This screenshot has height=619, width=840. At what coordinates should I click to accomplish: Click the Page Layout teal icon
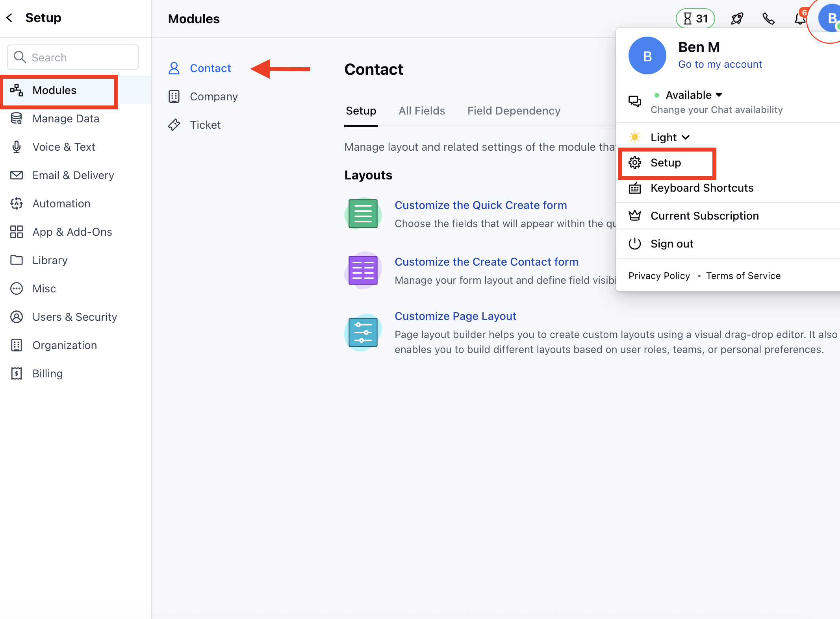(x=363, y=333)
